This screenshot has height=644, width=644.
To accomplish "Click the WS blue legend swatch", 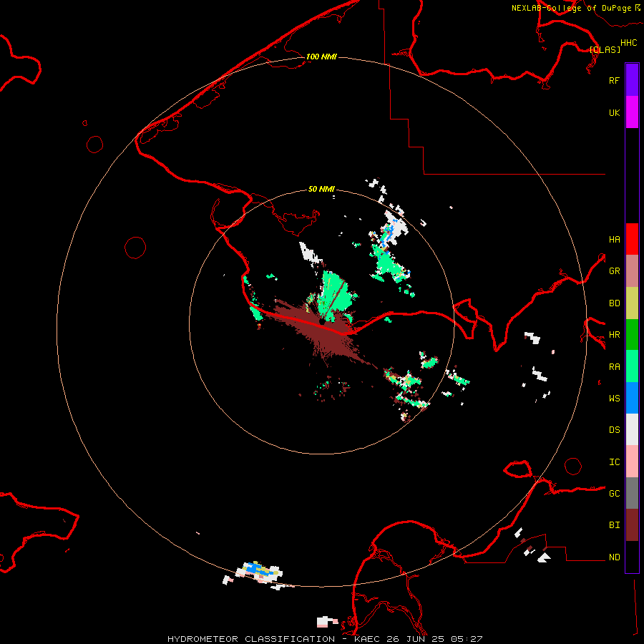I will (x=632, y=398).
